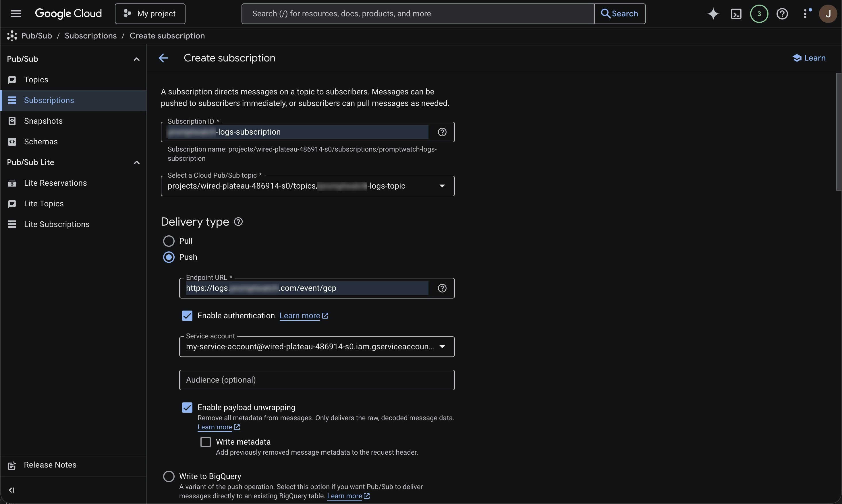Open the Snapshots section
The image size is (842, 504).
[43, 121]
